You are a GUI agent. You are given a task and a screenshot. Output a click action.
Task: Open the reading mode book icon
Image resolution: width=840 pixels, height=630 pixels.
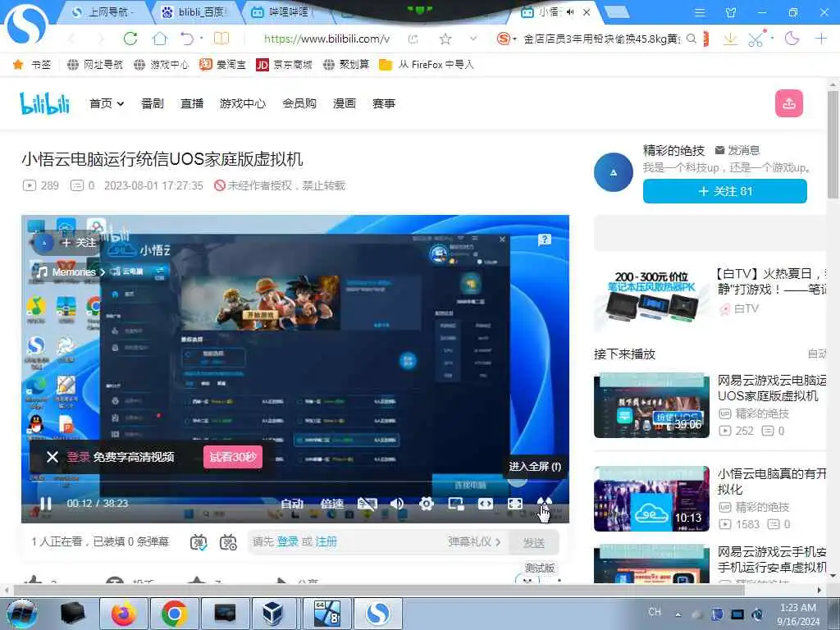221,39
